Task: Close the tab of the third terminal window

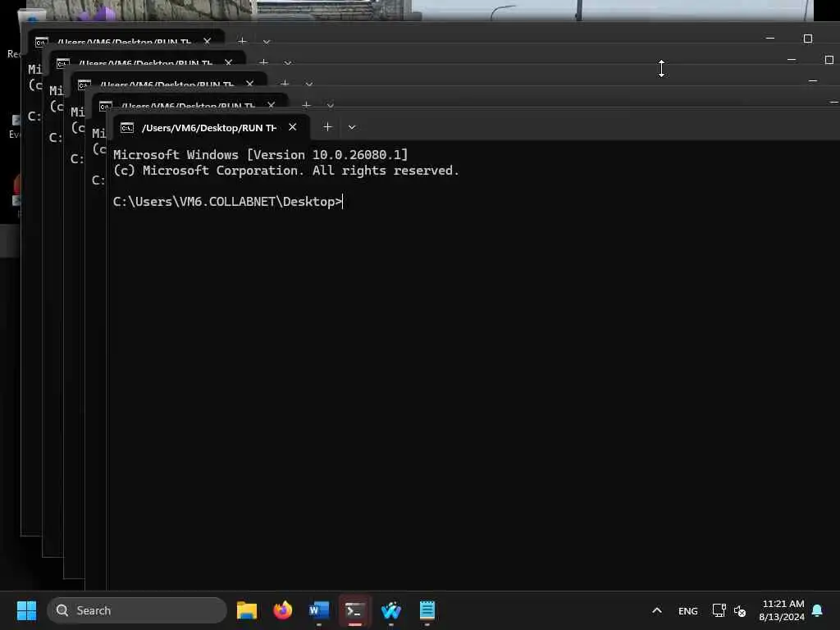Action: point(249,84)
